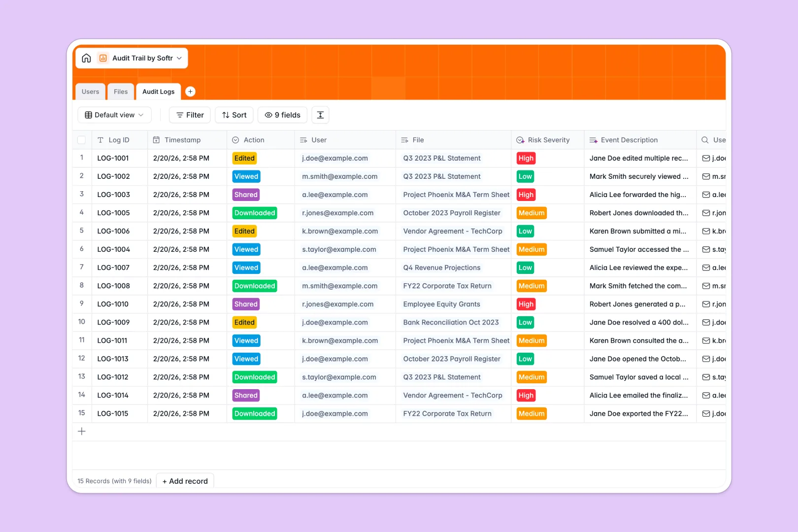Open the Filter panel
Screen dimensions: 798x532
pyautogui.click(x=189, y=115)
